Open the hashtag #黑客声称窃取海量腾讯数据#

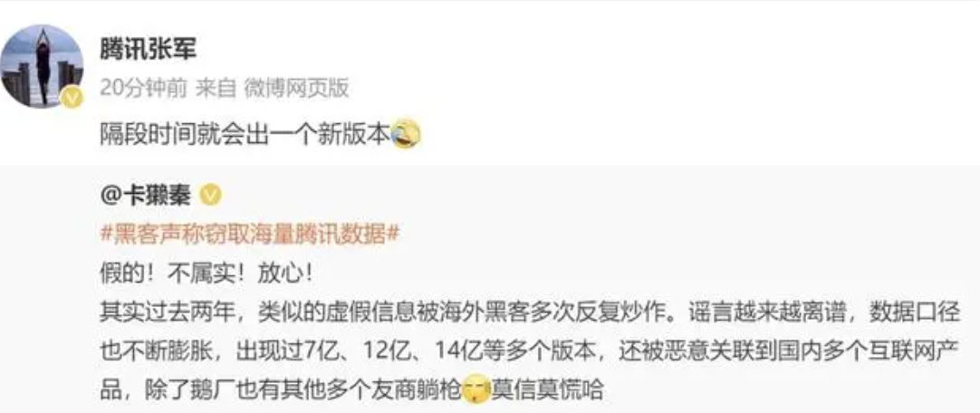point(249,235)
